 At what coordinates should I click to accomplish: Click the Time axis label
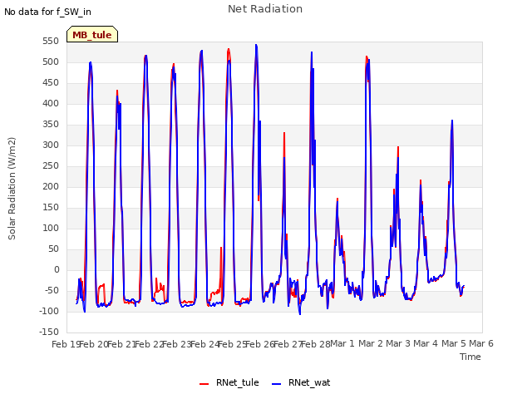click(470, 357)
